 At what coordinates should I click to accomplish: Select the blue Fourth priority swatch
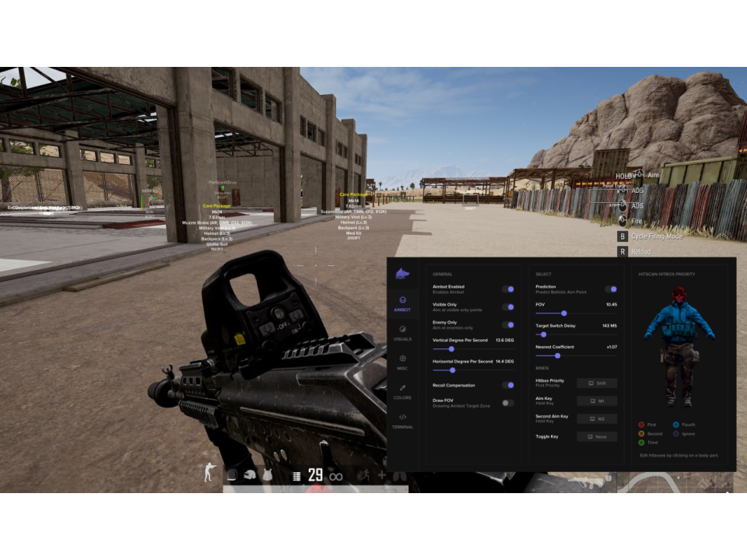[x=676, y=425]
